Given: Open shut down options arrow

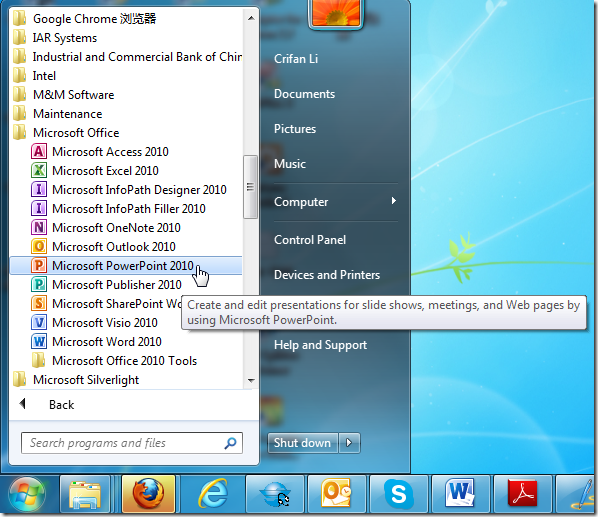Looking at the screenshot, I should click(x=349, y=443).
